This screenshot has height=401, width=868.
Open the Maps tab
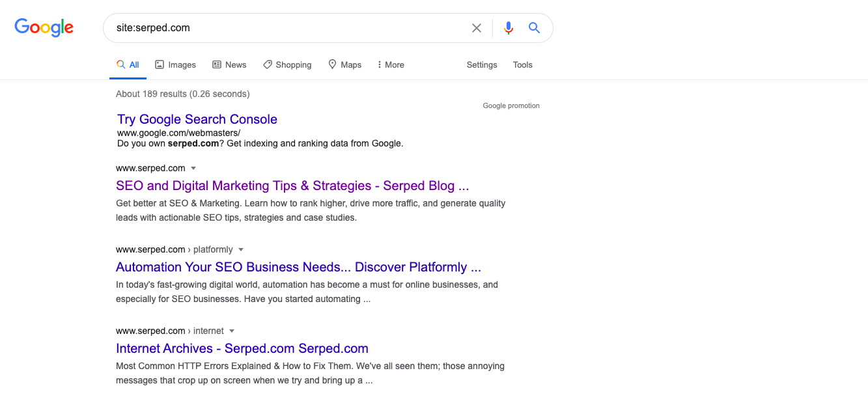coord(344,65)
